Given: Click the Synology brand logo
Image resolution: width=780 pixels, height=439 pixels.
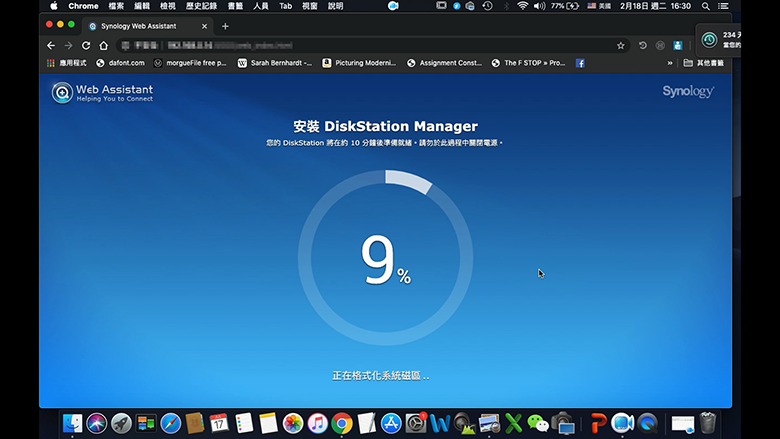Looking at the screenshot, I should pos(688,91).
